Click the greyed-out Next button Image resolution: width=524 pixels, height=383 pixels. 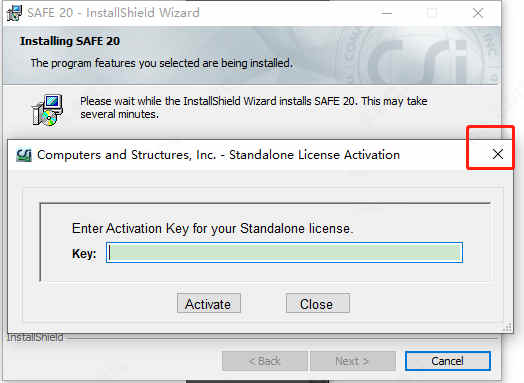click(x=353, y=361)
